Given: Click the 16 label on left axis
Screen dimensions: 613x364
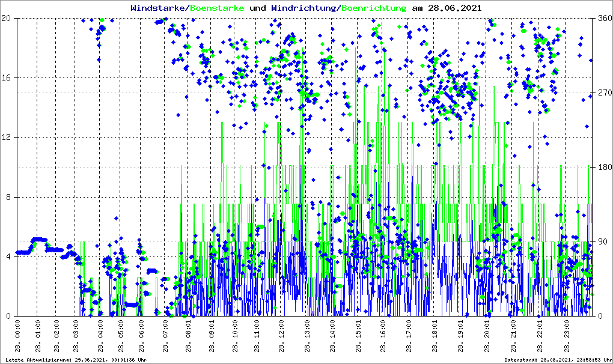Looking at the screenshot, I should pyautogui.click(x=7, y=77).
